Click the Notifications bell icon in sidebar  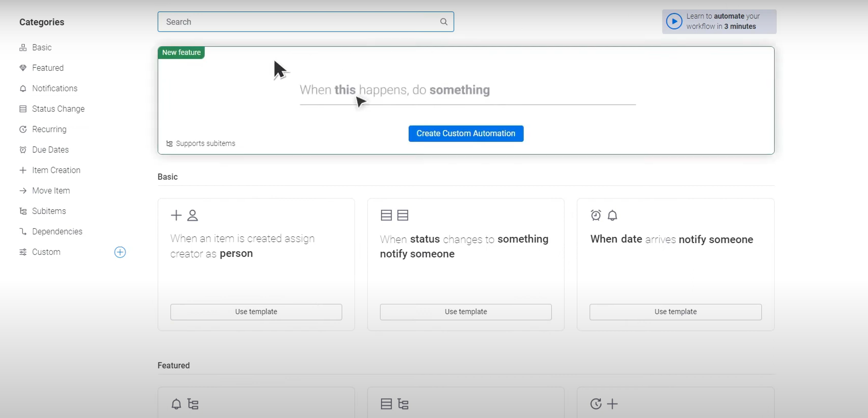[x=23, y=89]
